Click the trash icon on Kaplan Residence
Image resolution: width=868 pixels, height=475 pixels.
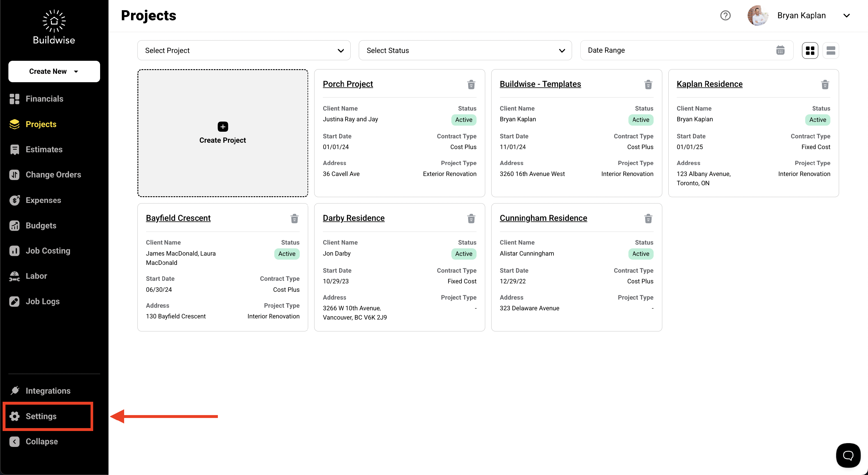(825, 84)
